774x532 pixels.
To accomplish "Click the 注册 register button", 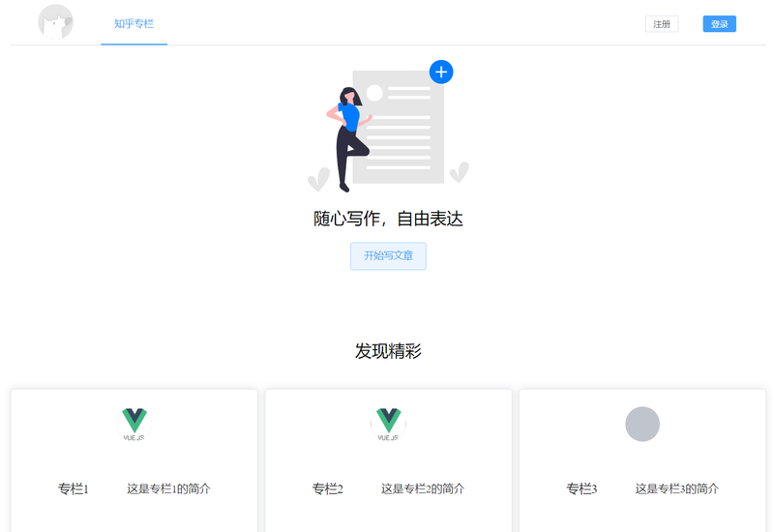I will pyautogui.click(x=662, y=23).
